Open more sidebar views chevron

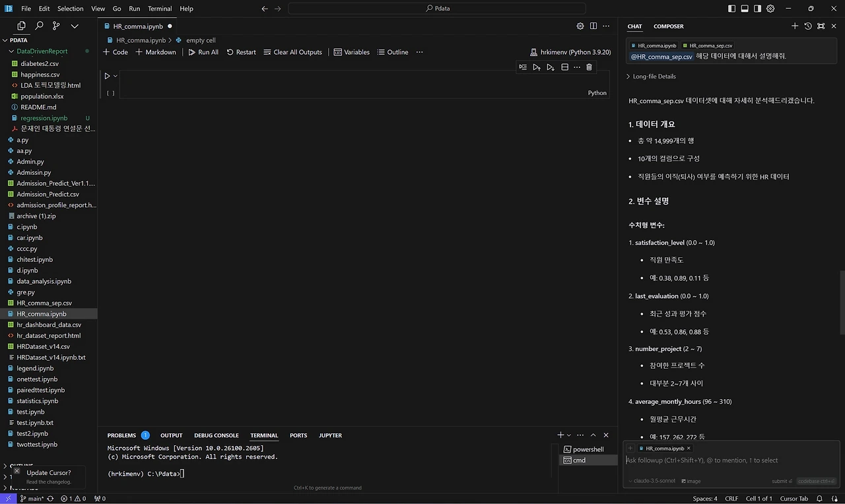(75, 26)
